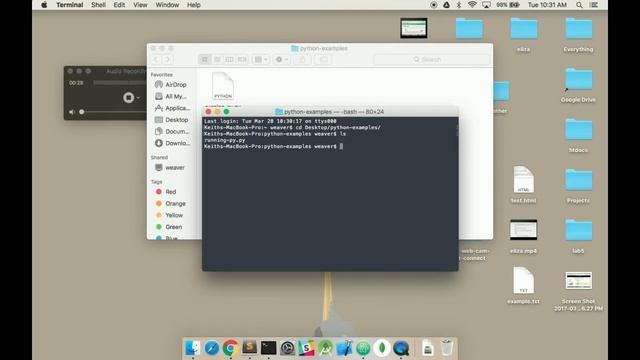The image size is (640, 360).
Task: Switch Finder to list view
Action: pos(217,60)
